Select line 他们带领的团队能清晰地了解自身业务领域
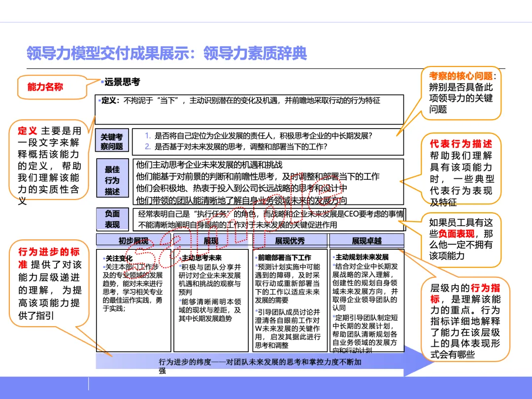Viewport: 532px width, 399px height. click(241, 200)
